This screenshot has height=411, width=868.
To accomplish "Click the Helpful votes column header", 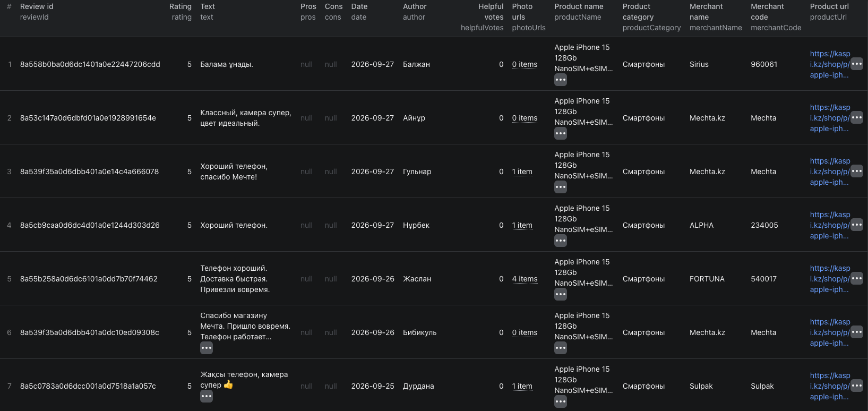I will [482, 17].
